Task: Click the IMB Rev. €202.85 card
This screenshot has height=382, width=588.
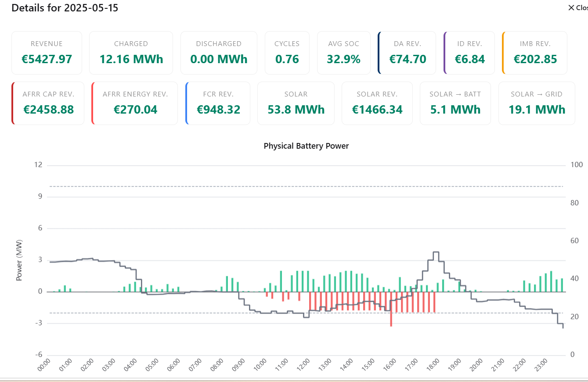Action: tap(535, 53)
